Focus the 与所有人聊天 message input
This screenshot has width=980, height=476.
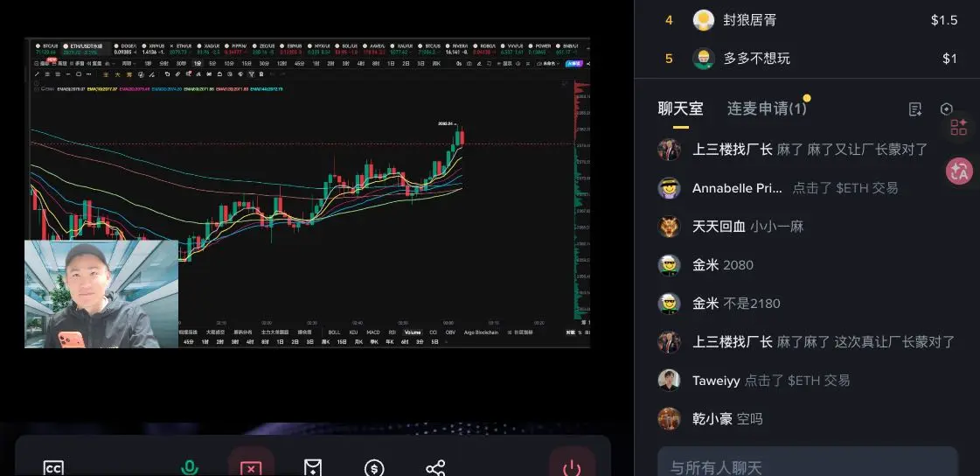807,463
